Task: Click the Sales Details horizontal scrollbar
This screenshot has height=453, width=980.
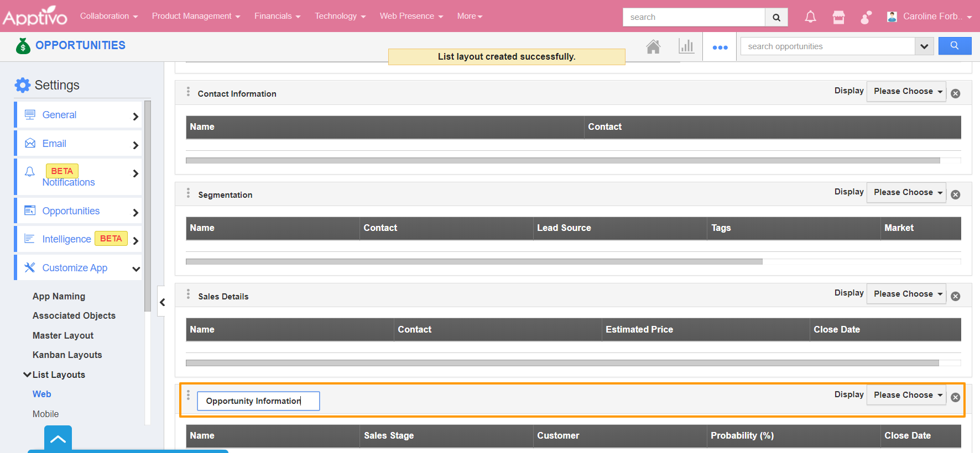Action: click(562, 363)
